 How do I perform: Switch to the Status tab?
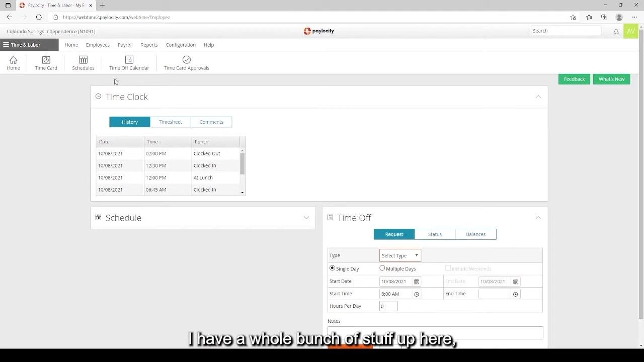[x=435, y=234]
